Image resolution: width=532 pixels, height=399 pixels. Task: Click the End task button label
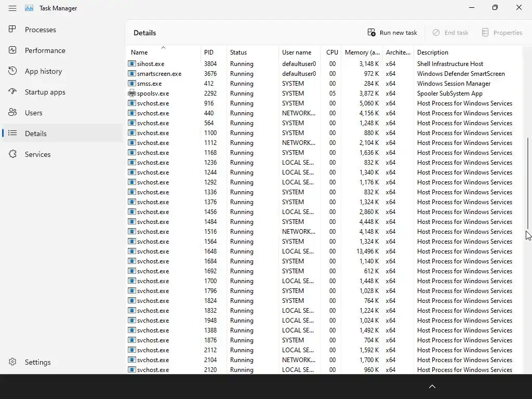[456, 33]
